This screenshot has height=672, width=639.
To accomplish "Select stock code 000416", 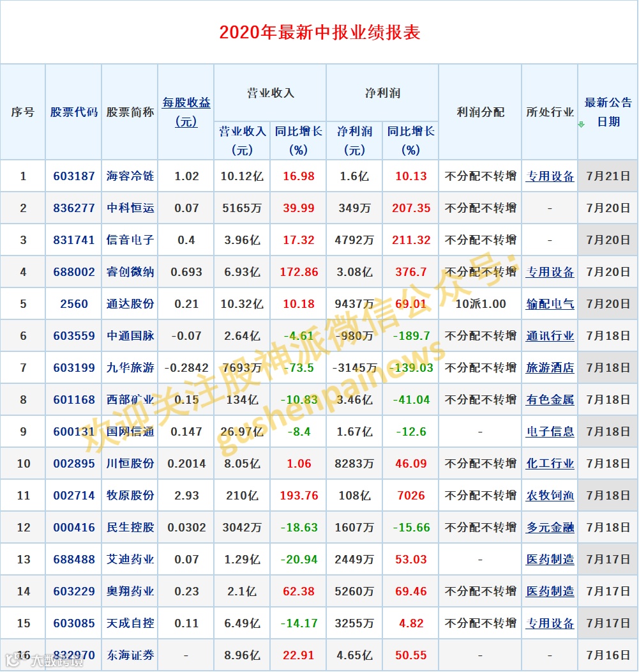I will 73,528.
